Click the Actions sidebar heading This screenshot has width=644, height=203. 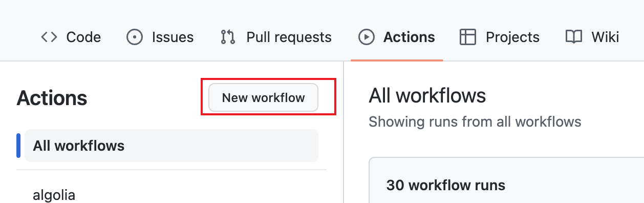click(x=52, y=98)
